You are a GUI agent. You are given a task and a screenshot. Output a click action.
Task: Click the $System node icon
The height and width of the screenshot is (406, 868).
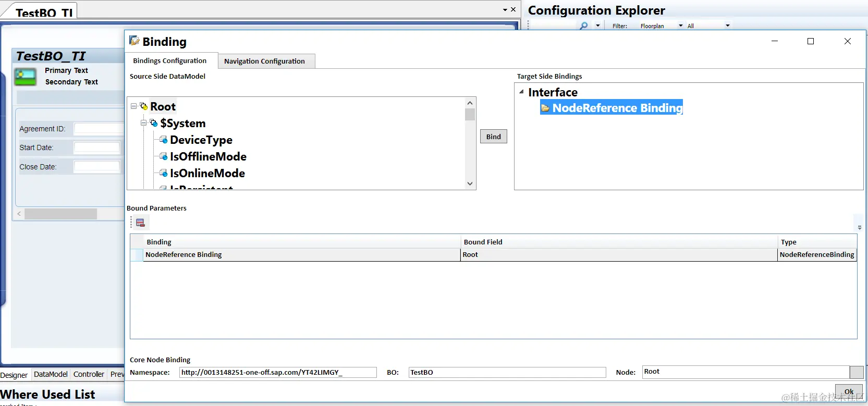pos(154,123)
